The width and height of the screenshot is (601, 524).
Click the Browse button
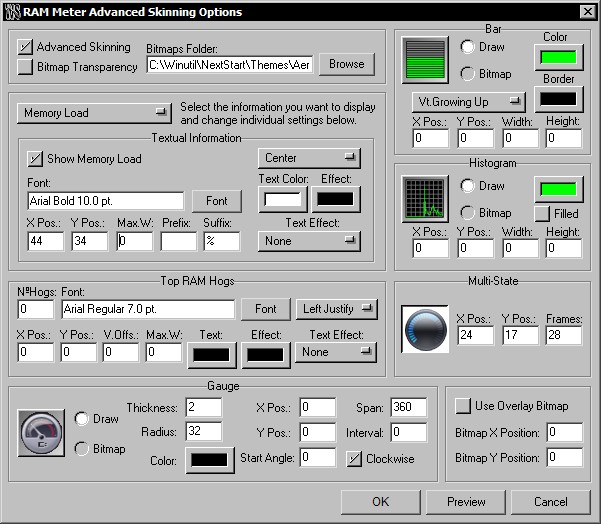[x=347, y=64]
